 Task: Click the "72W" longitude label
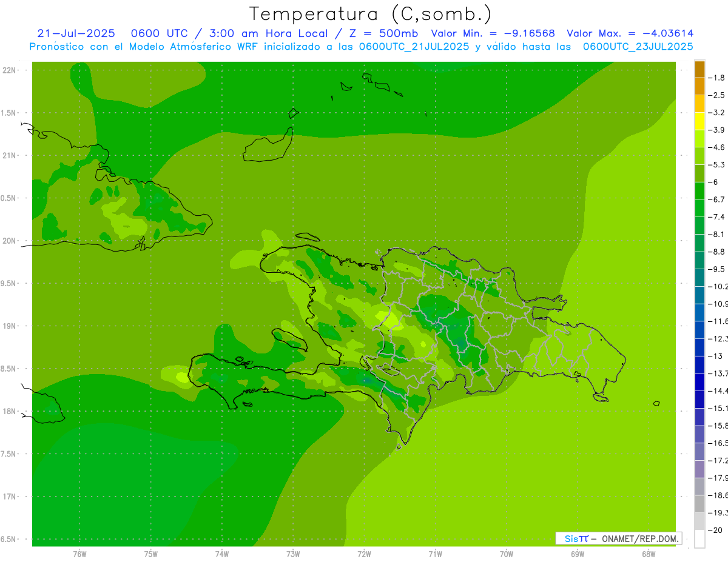pyautogui.click(x=364, y=554)
